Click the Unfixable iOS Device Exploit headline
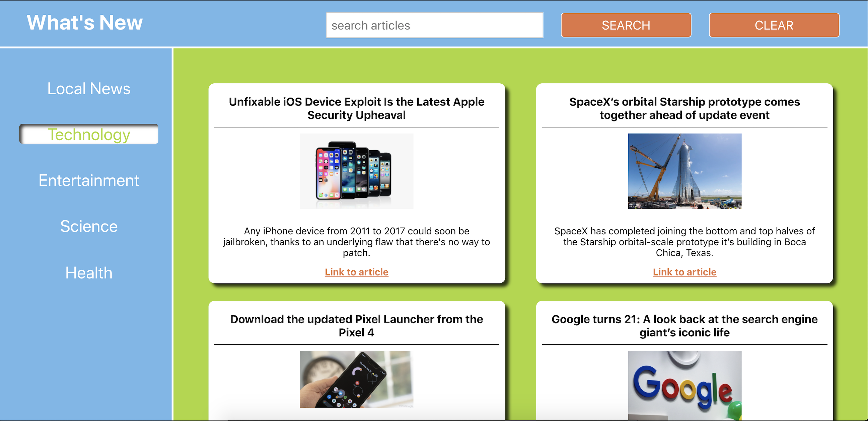 [356, 108]
